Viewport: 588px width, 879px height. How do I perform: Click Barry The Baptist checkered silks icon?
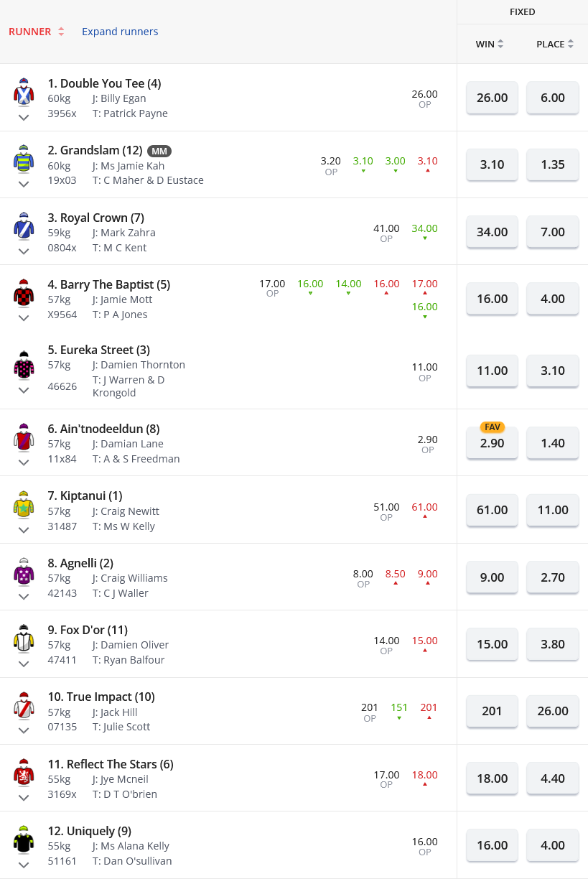pos(24,293)
